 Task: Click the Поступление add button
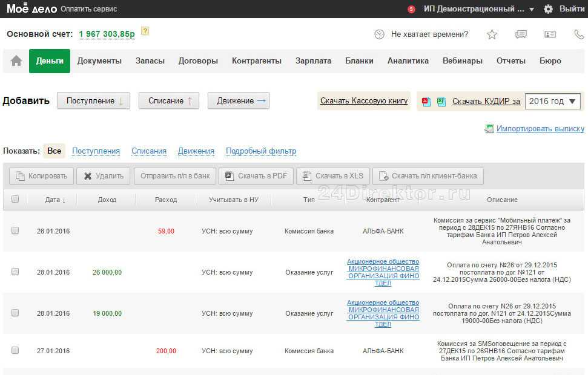[x=93, y=101]
